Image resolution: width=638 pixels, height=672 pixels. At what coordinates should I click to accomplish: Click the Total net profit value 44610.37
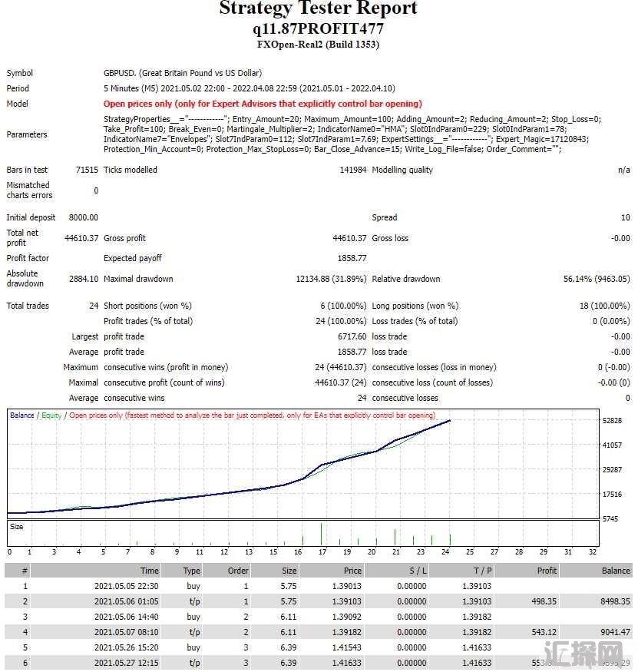tap(81, 238)
